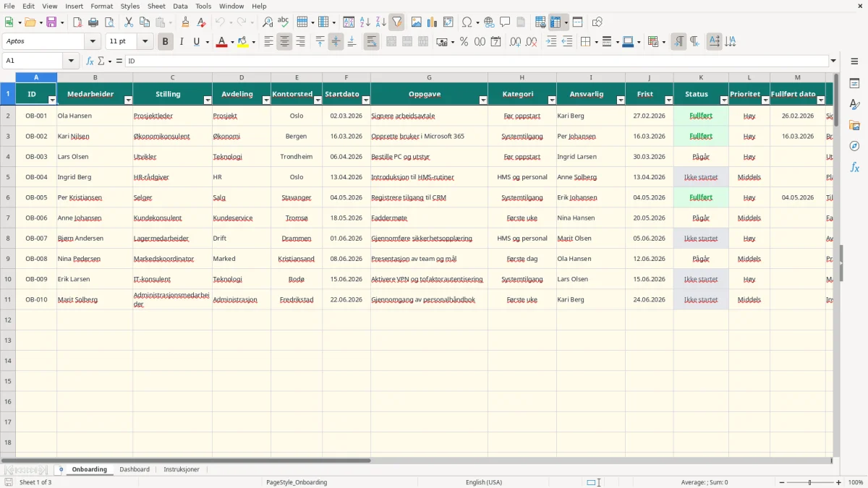
Task: Open the Sheet menu
Action: tap(156, 6)
